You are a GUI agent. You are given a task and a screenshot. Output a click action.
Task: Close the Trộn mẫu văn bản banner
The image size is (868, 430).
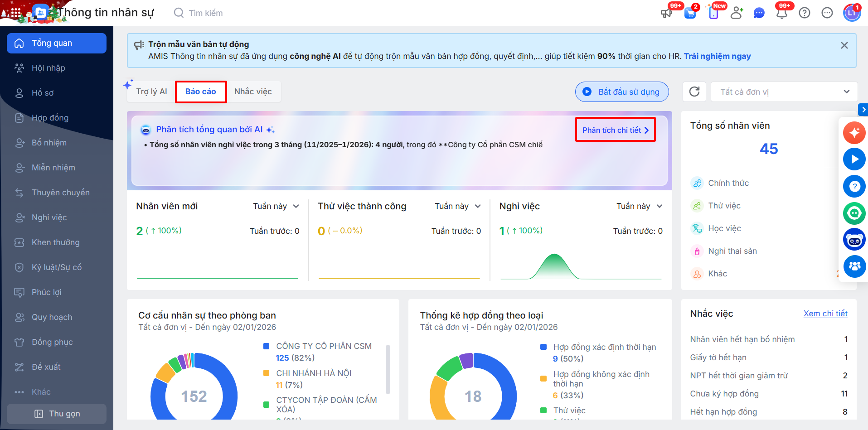point(844,45)
